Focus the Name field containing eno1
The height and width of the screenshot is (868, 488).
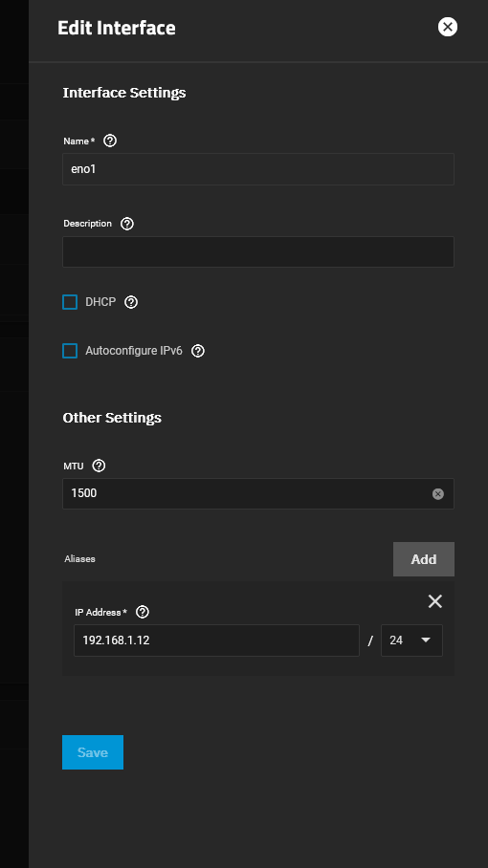click(258, 169)
